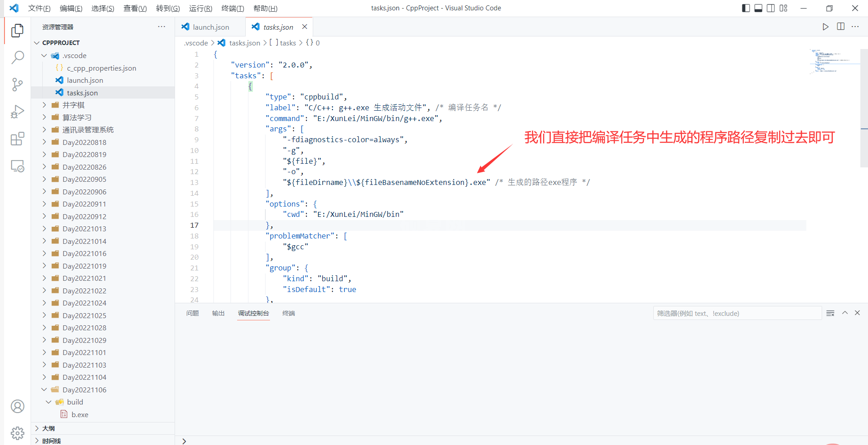Image resolution: width=868 pixels, height=445 pixels.
Task: Expand the 时间线 section
Action: coord(36,441)
